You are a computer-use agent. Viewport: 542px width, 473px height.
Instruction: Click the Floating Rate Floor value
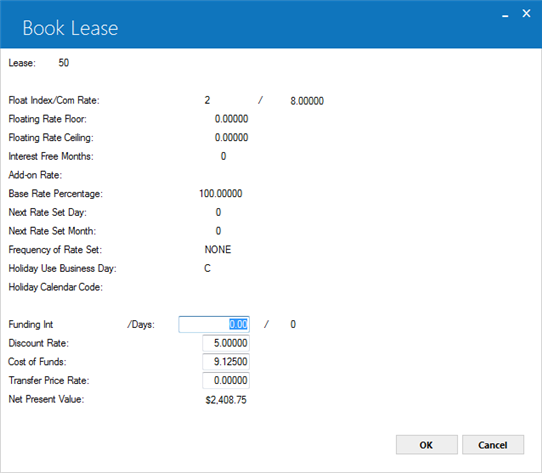pyautogui.click(x=231, y=119)
